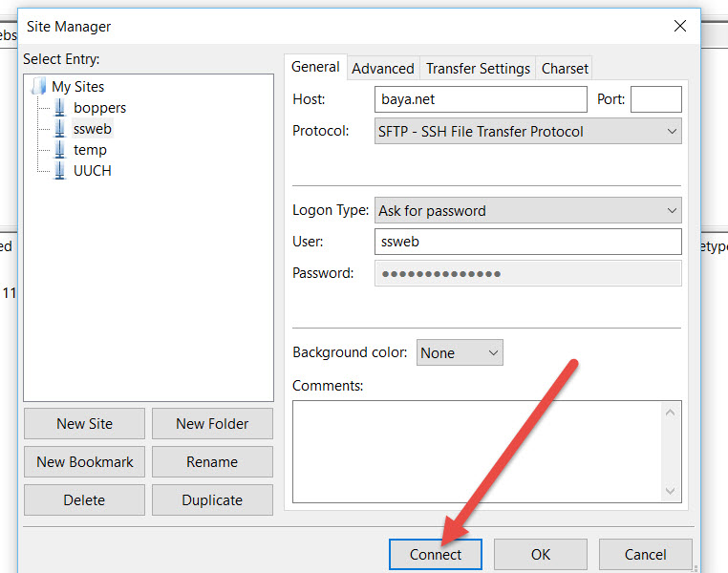
Task: Click the My Sites folder icon
Action: tap(38, 87)
